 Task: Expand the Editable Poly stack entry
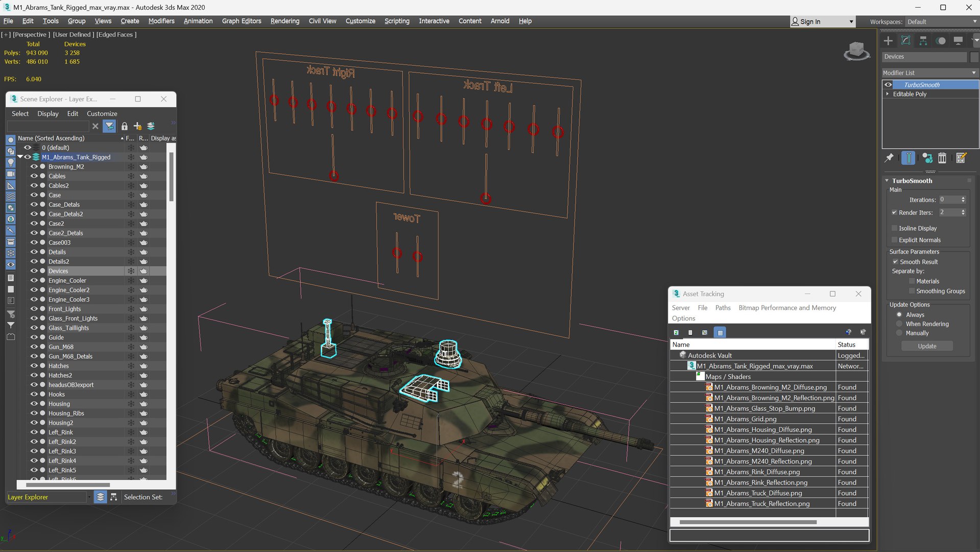[x=888, y=94]
